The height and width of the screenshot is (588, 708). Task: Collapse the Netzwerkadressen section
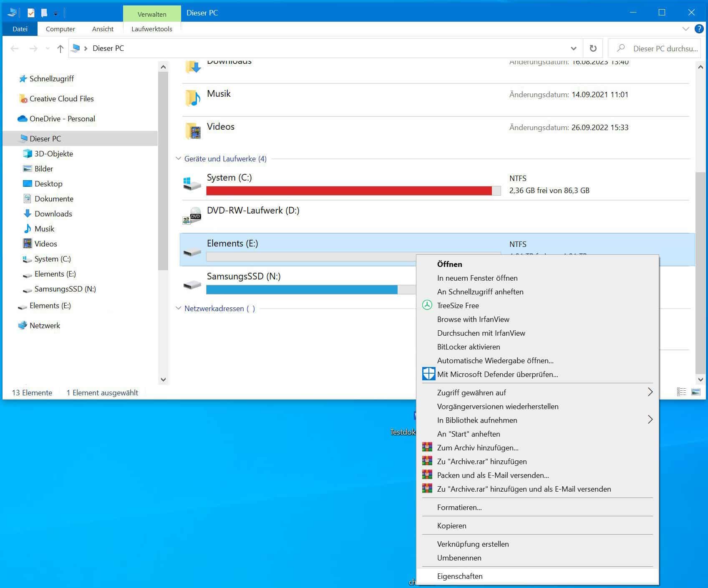tap(179, 308)
